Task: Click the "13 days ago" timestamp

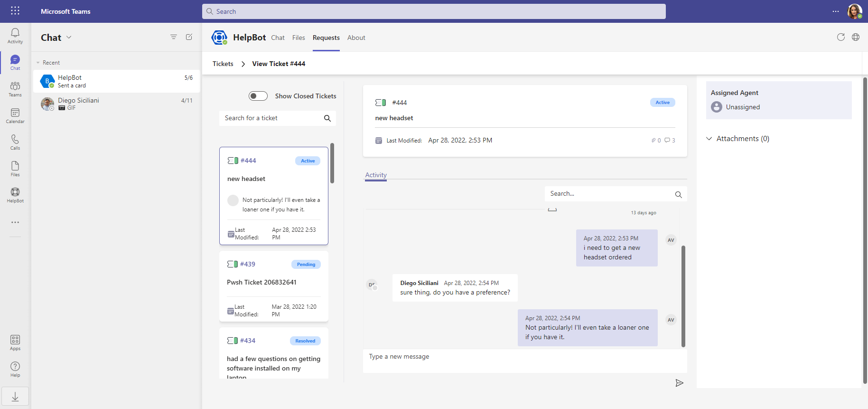Action: (644, 213)
